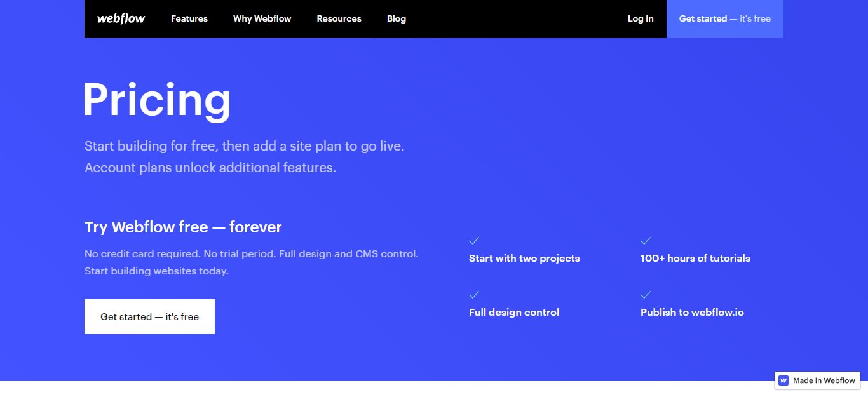This screenshot has width=868, height=397.
Task: Click 'Try Webflow free — forever' heading
Action: pyautogui.click(x=183, y=227)
